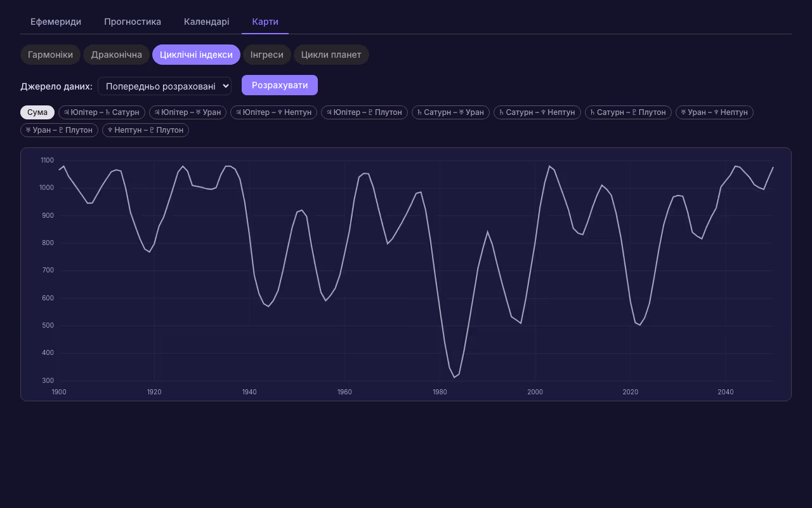This screenshot has width=812, height=508.
Task: Switch to the Прогностика tab
Action: 133,22
